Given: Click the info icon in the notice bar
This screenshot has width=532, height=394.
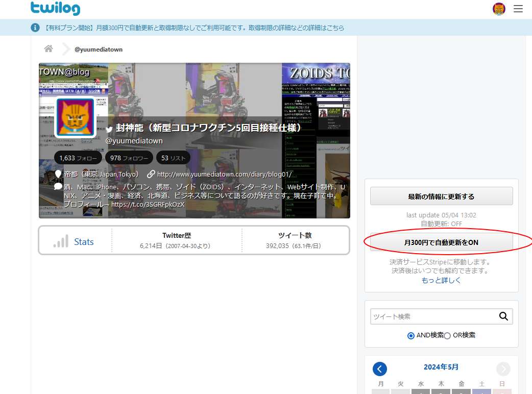Looking at the screenshot, I should click(35, 28).
